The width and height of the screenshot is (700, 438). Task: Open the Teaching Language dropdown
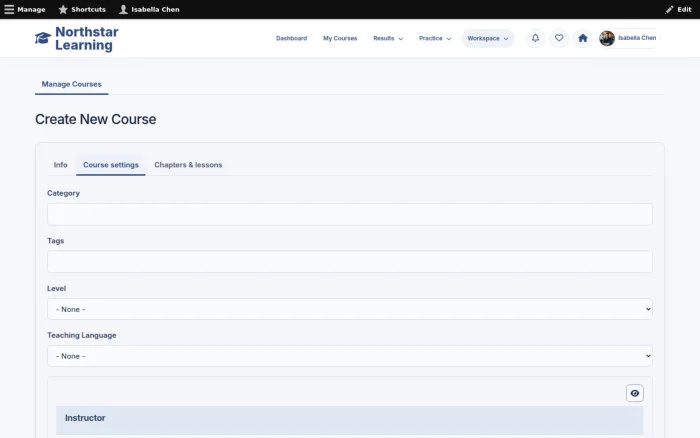coord(350,356)
